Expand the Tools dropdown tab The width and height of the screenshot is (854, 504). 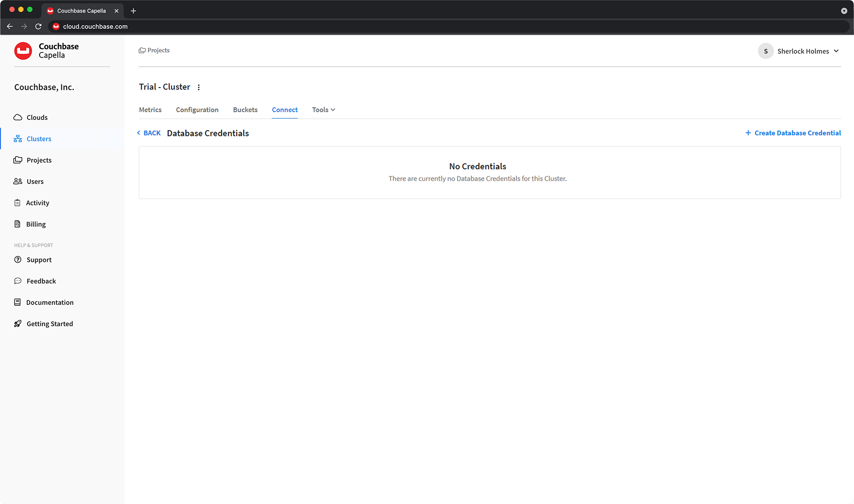(x=323, y=110)
